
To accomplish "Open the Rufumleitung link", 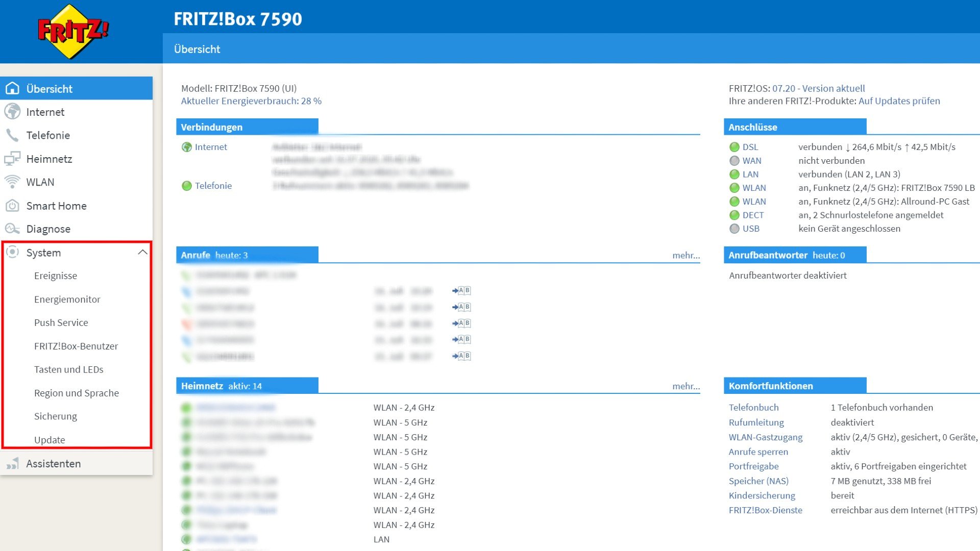I will click(x=756, y=422).
